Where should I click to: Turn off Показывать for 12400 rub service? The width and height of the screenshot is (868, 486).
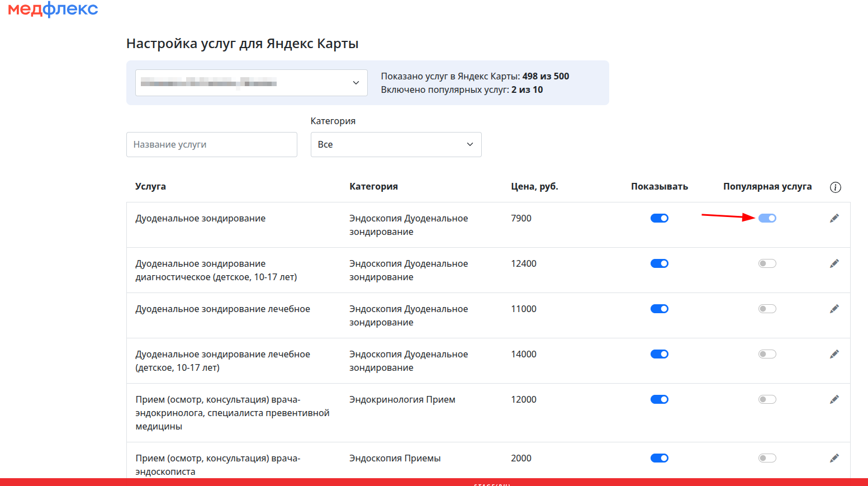click(x=659, y=263)
